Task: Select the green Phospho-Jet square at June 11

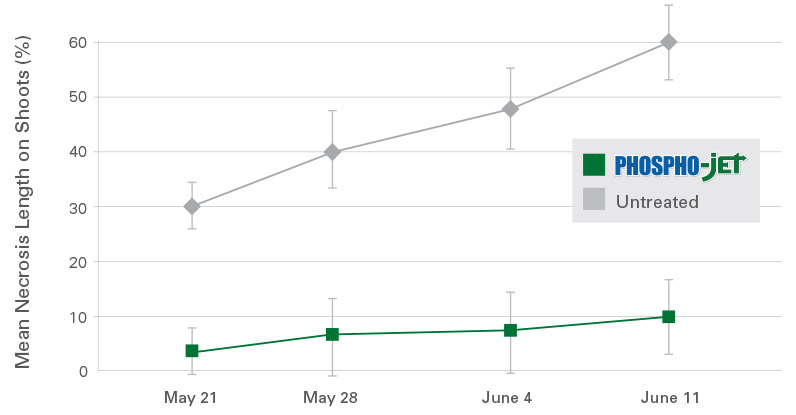Action: 669,317
